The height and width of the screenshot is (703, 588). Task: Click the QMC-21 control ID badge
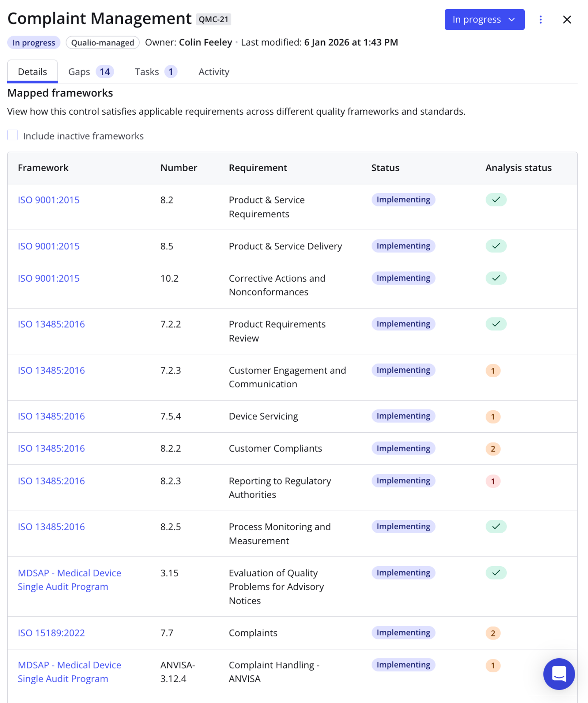point(213,19)
